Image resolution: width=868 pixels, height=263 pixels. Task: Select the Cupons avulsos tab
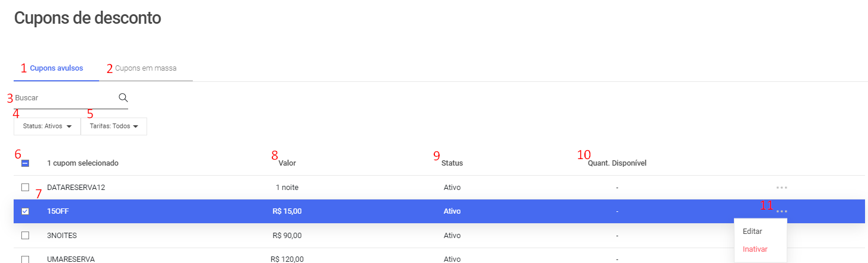[56, 68]
